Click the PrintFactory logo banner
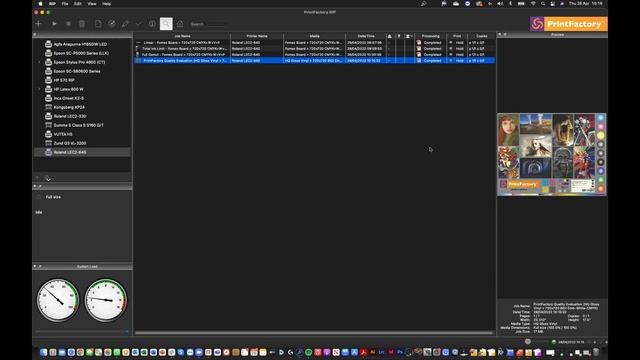The height and width of the screenshot is (360, 640). tap(569, 24)
